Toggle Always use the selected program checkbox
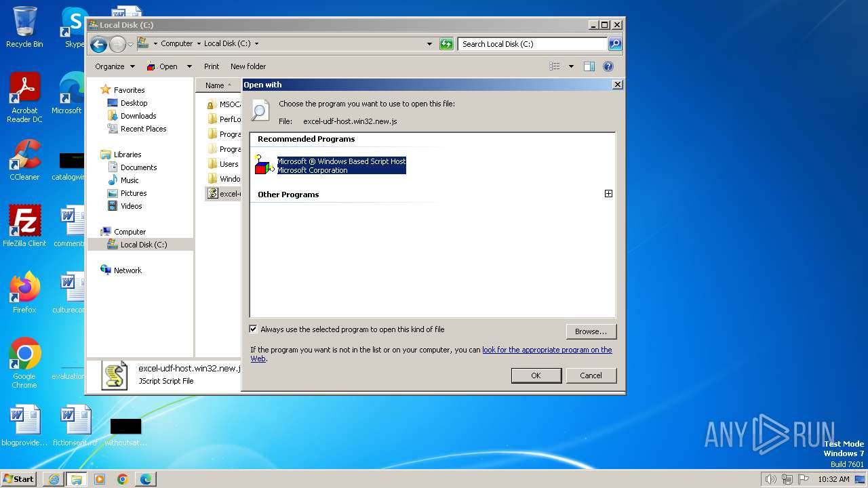Image resolution: width=868 pixels, height=488 pixels. pos(254,329)
